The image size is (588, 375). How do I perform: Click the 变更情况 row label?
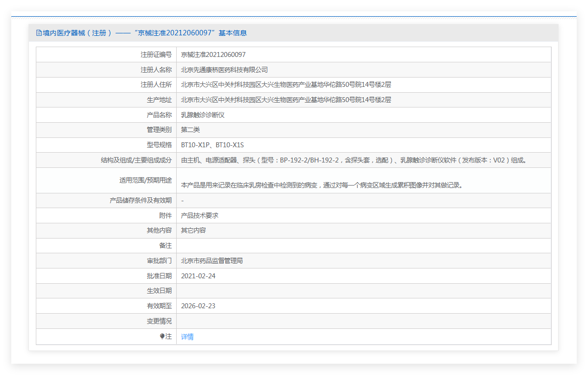click(159, 321)
